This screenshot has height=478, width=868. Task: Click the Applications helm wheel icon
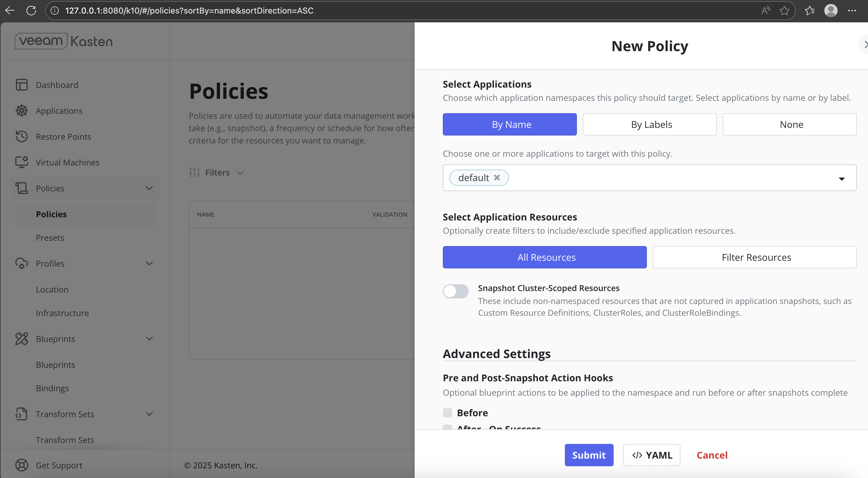coord(21,111)
